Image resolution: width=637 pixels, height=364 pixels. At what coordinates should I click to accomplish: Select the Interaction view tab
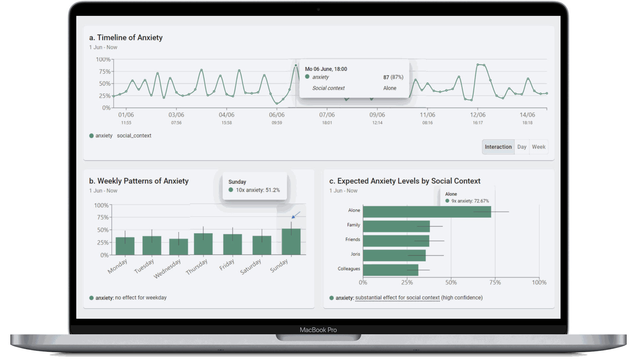point(498,147)
